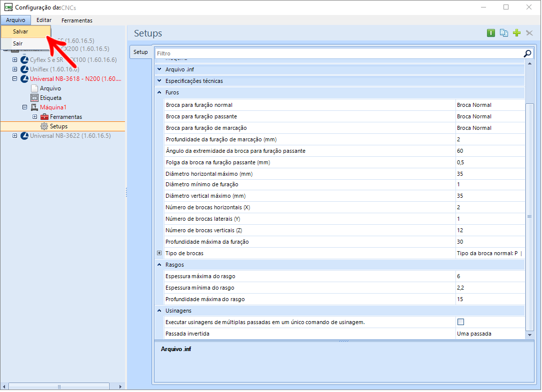Click the gray X delete setup icon
This screenshot has width=542, height=392.
529,33
